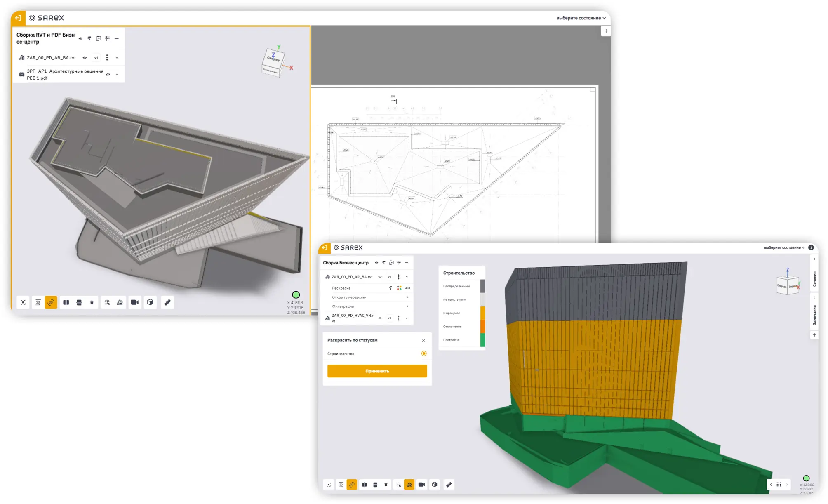Click the ruler measure tool in upper window
828x504 pixels.
tap(167, 302)
